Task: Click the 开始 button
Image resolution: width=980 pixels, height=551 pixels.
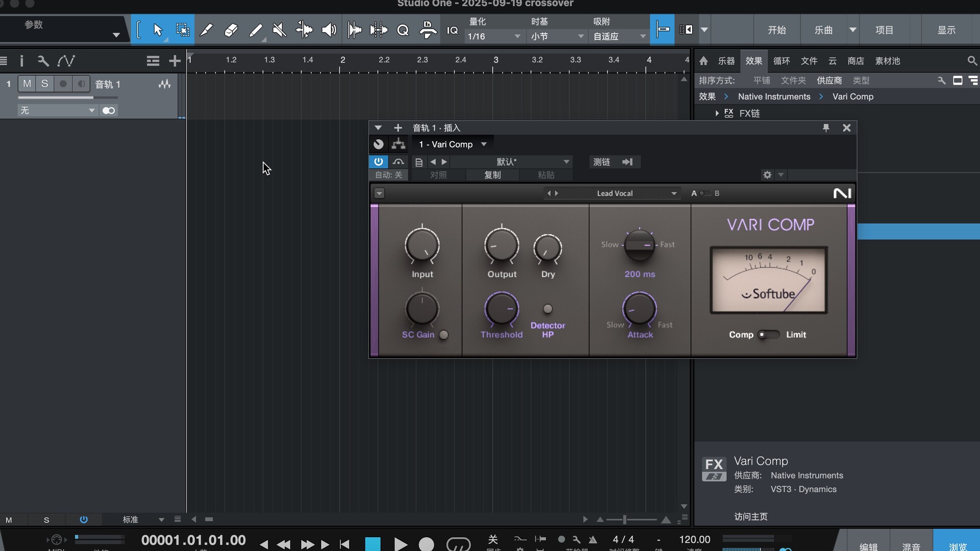Action: click(777, 30)
